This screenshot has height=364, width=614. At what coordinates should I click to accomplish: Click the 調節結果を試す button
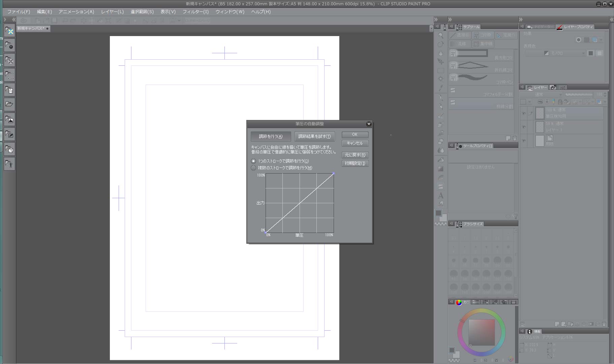[x=314, y=136]
